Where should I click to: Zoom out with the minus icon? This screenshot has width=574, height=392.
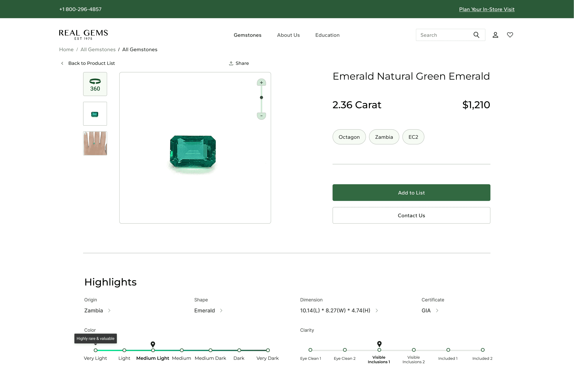[261, 116]
